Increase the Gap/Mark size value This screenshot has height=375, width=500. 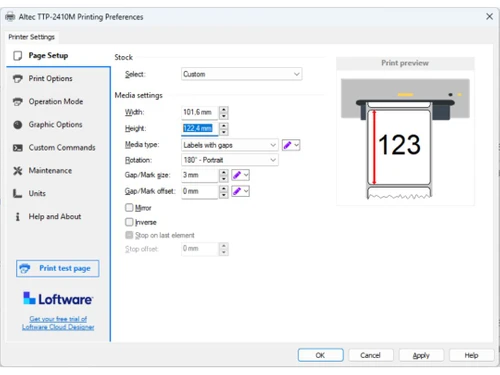(x=224, y=172)
